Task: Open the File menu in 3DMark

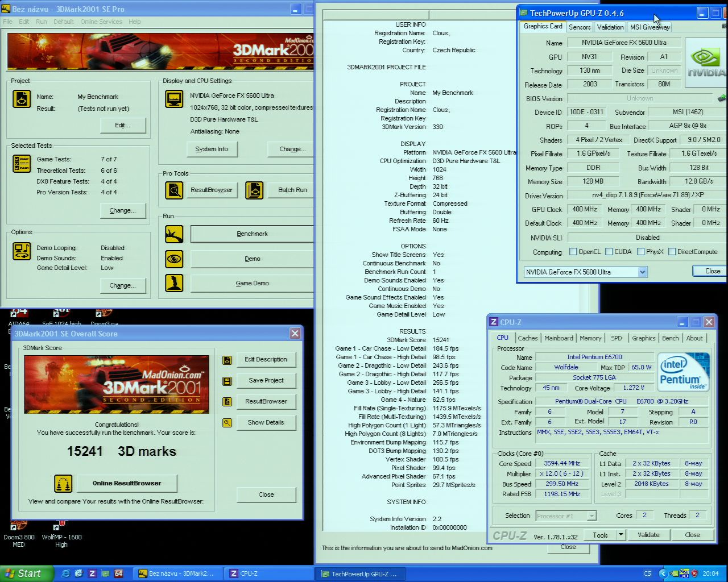Action: [x=8, y=22]
